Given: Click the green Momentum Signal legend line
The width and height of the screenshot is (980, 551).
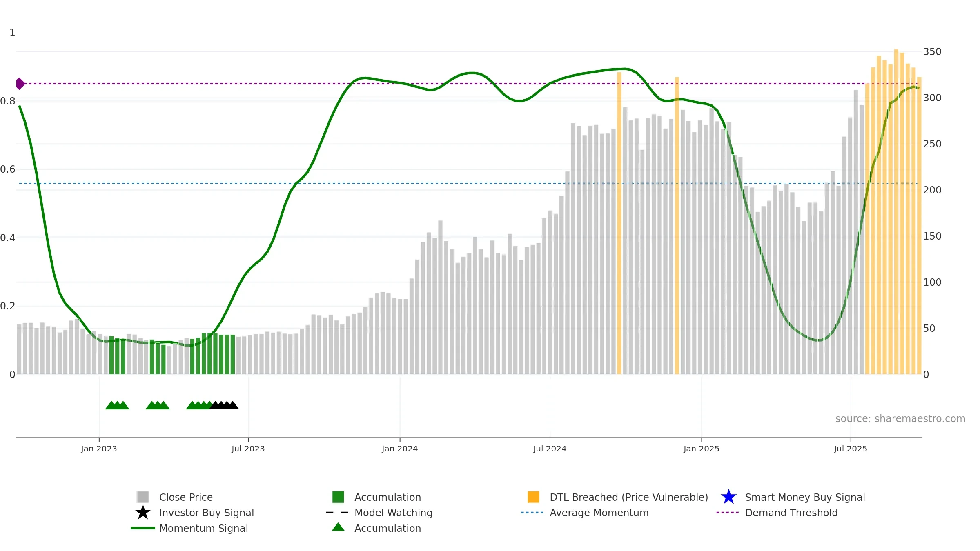Looking at the screenshot, I should point(143,528).
